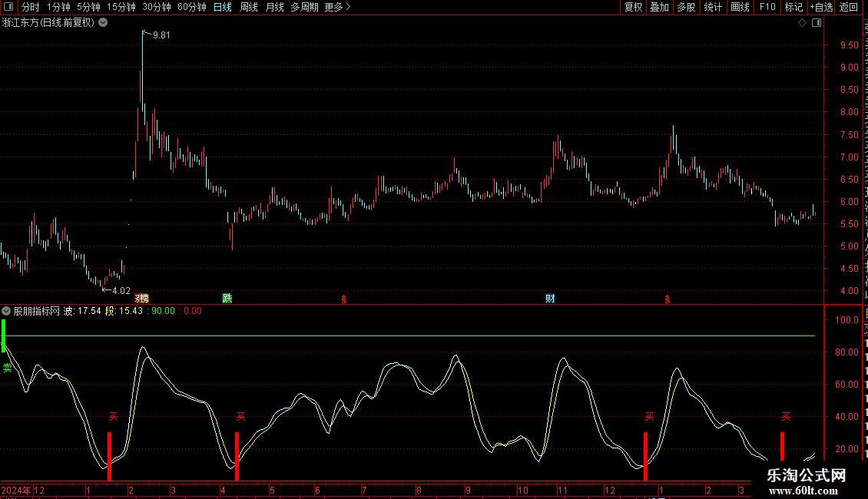Click the 2024年 date label on the axis
This screenshot has width=868, height=499.
click(x=16, y=490)
